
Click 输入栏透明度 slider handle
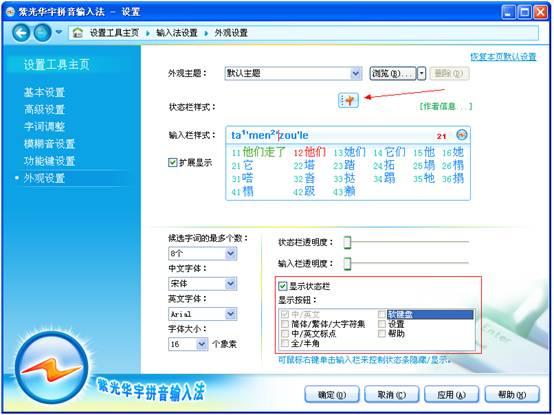(347, 263)
